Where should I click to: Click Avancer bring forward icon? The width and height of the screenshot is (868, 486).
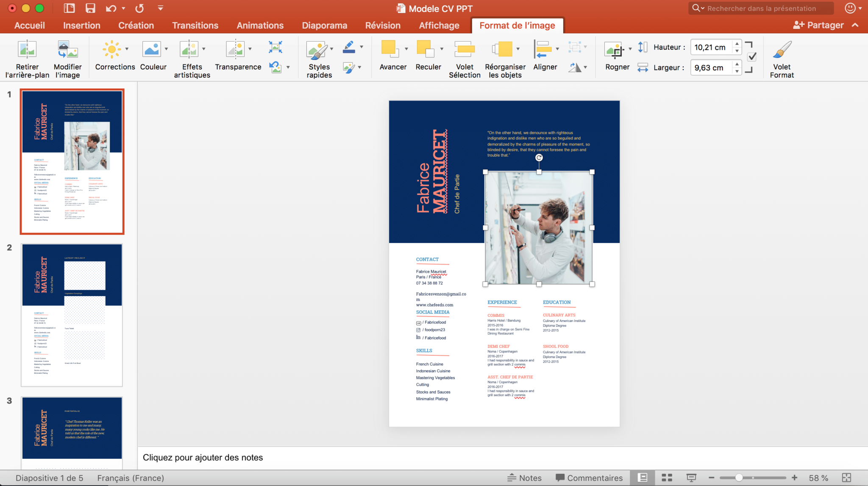(390, 49)
